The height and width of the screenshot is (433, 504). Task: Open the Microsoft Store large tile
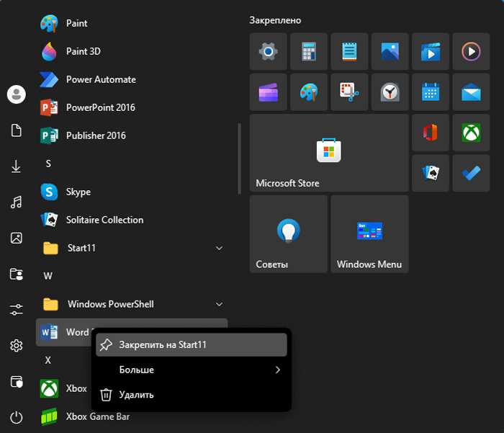[328, 153]
